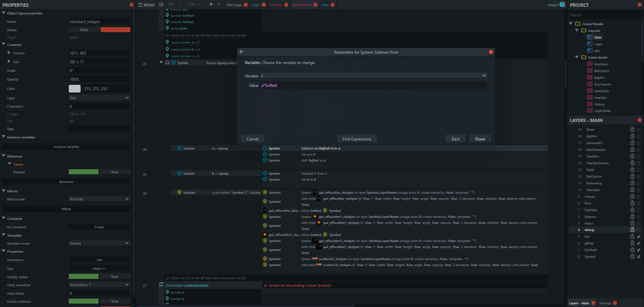Image resolution: width=644 pixels, height=307 pixels.
Task: Click lock icon of the AutoSpin layer
Action: tap(632, 190)
